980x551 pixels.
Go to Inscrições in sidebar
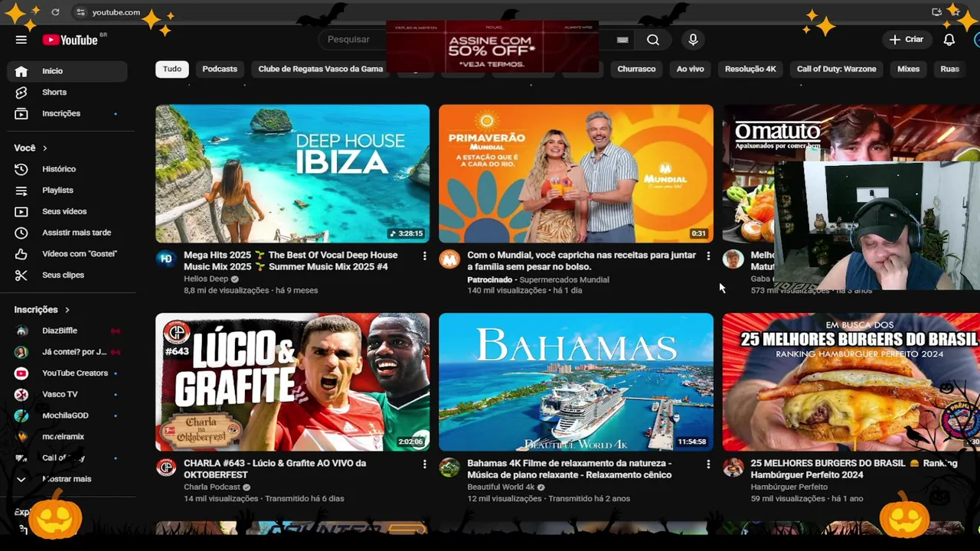click(x=67, y=113)
